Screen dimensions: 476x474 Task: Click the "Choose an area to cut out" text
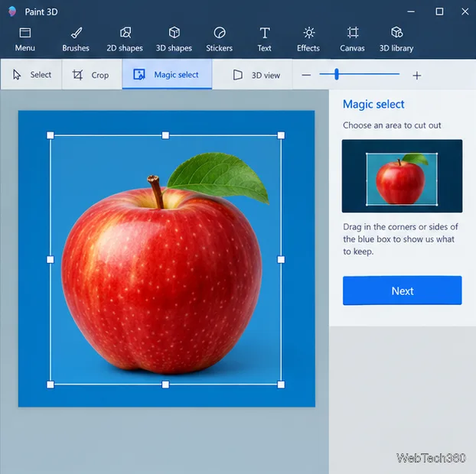[x=392, y=125]
